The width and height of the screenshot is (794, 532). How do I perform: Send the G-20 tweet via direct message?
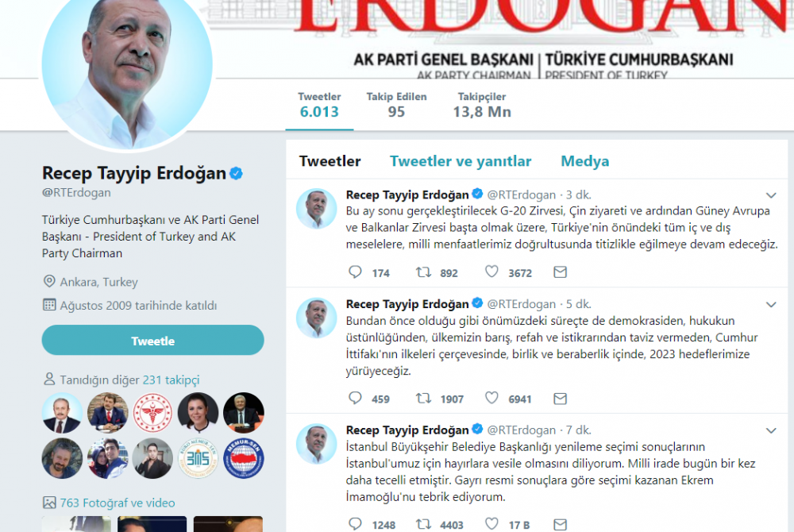pyautogui.click(x=560, y=272)
